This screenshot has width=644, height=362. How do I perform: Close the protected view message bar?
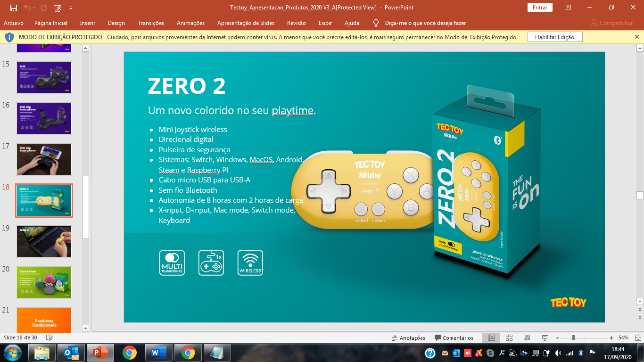coord(637,37)
